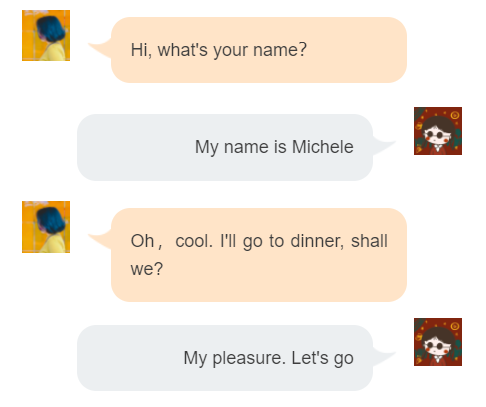Open blue-haired avatar beside "what's your name?"
The image size is (486, 407).
[46, 35]
